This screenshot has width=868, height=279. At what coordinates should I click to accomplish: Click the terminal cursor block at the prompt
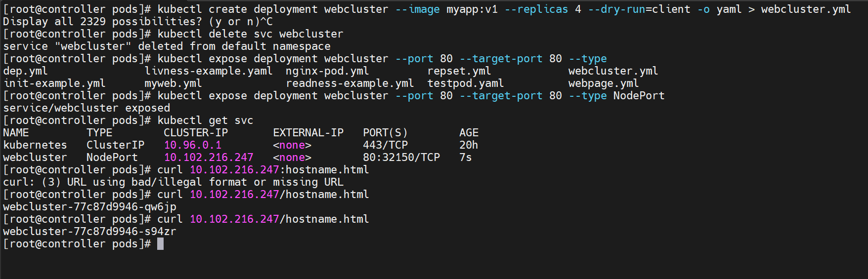point(160,244)
